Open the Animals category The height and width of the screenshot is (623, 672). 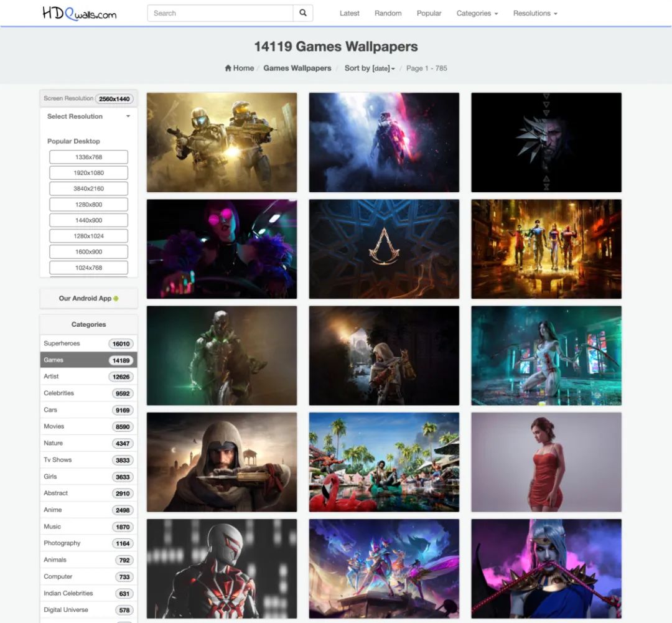89,560
